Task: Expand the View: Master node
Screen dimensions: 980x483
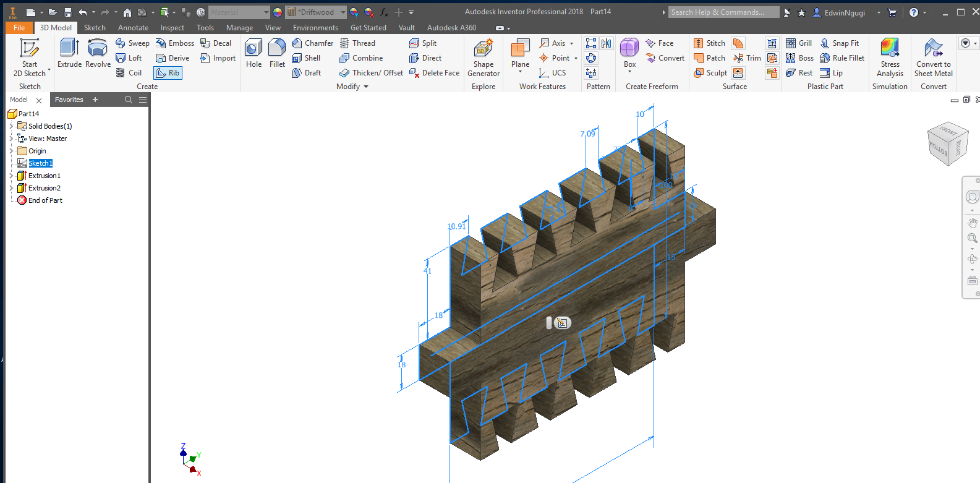Action: (x=11, y=139)
